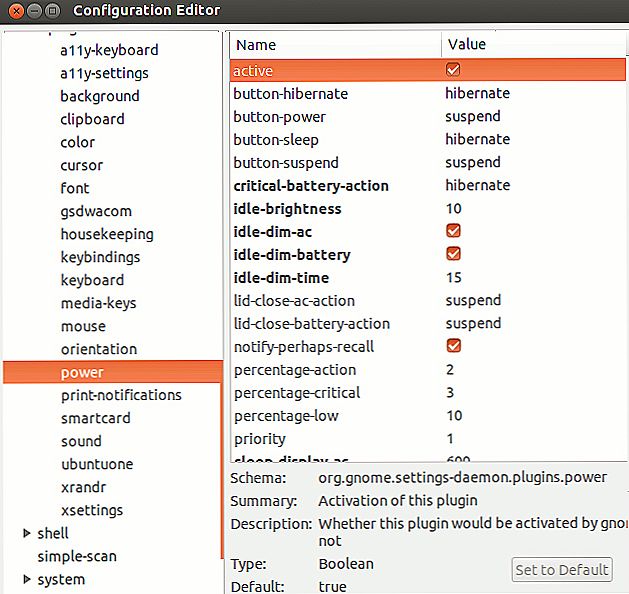
Task: Select the percentage-action key name
Action: 295,370
